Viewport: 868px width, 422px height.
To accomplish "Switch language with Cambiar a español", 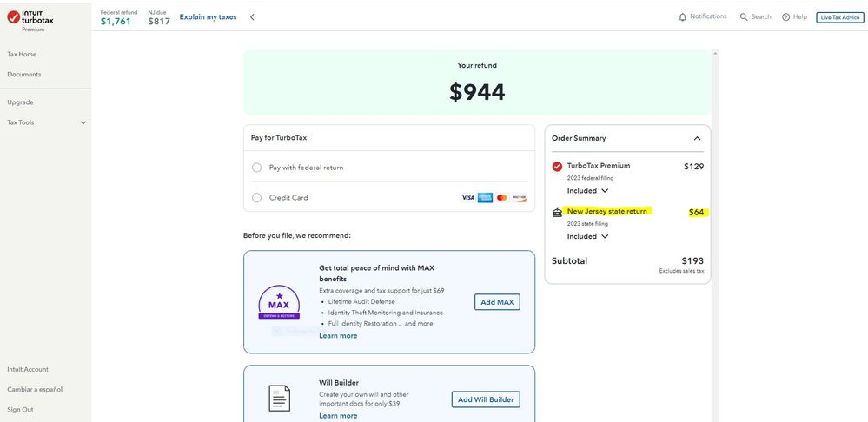I will click(35, 389).
